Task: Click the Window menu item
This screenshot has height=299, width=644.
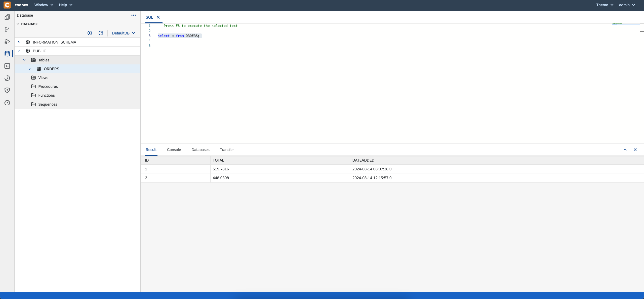Action: coord(41,5)
